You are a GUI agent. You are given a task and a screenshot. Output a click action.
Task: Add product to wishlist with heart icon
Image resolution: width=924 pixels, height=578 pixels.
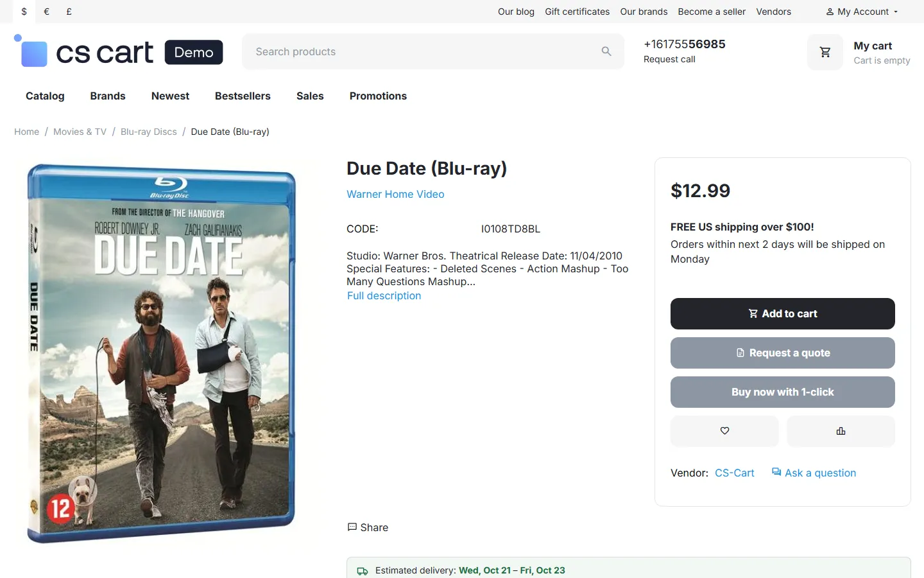pos(724,431)
